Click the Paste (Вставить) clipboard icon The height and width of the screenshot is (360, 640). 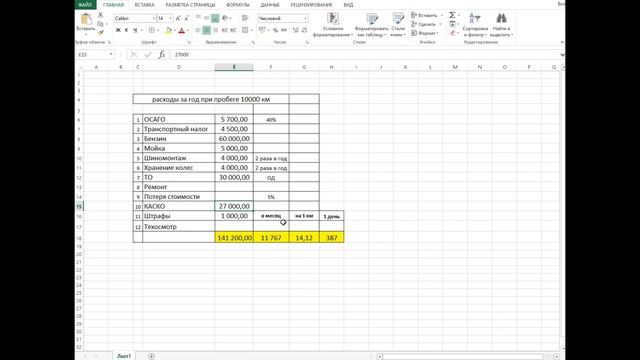86,19
